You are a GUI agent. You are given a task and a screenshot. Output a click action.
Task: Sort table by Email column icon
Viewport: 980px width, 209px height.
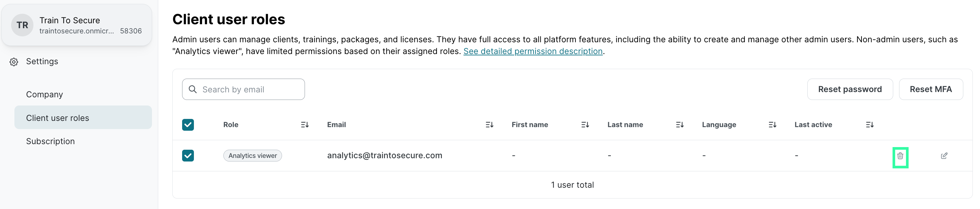tap(489, 125)
